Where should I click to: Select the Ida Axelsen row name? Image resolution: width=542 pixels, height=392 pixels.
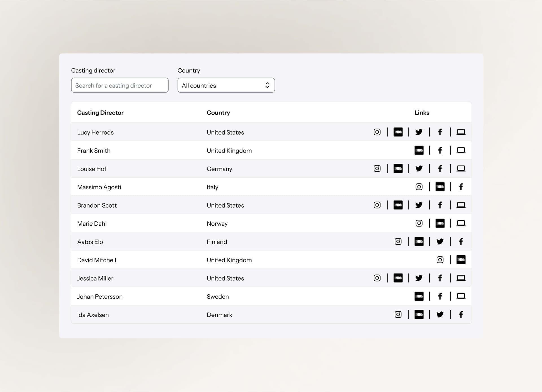pyautogui.click(x=93, y=315)
